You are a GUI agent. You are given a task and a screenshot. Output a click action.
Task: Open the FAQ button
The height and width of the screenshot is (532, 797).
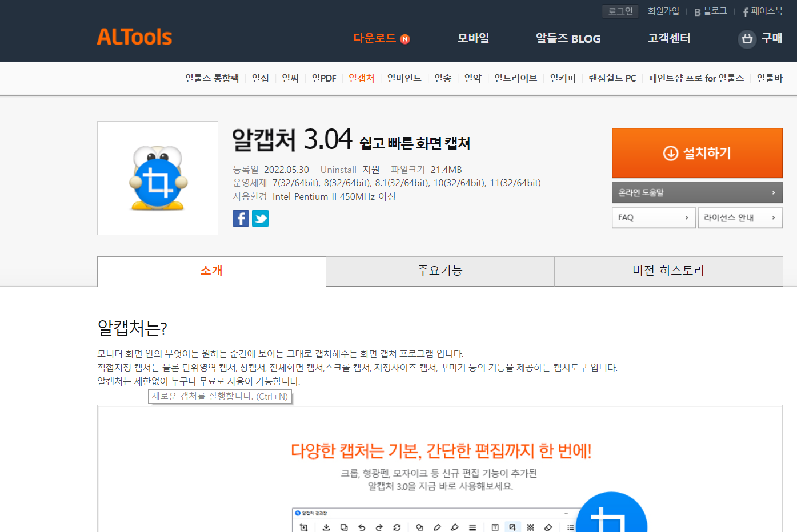[x=654, y=217]
